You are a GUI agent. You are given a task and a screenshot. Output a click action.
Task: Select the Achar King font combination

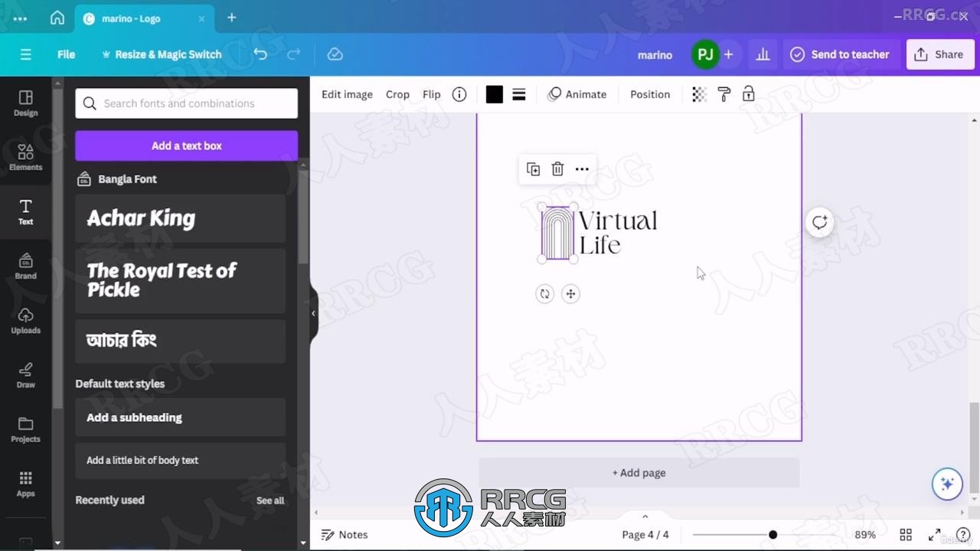point(181,219)
